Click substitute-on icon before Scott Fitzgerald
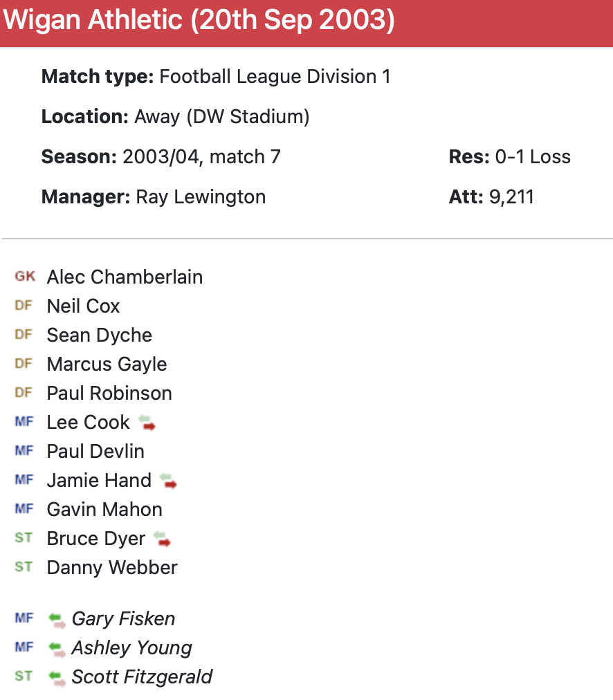Image resolution: width=613 pixels, height=700 pixels. 57,678
